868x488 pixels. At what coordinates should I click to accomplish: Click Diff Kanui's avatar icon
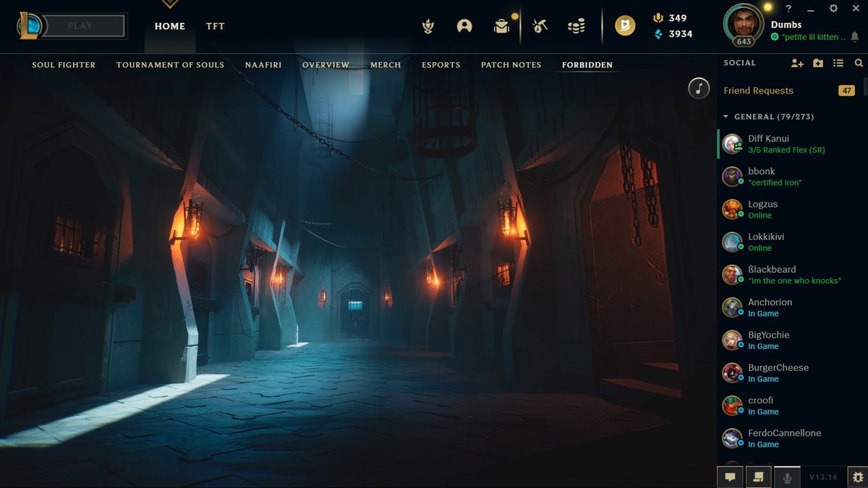[732, 144]
